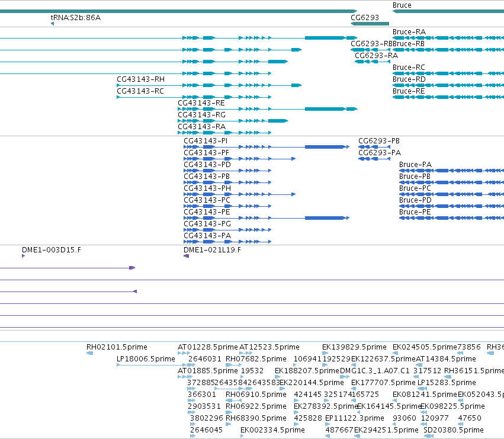The image size is (504, 439).
Task: Select the RH06910.5prime EST label
Action: pyautogui.click(x=256, y=395)
